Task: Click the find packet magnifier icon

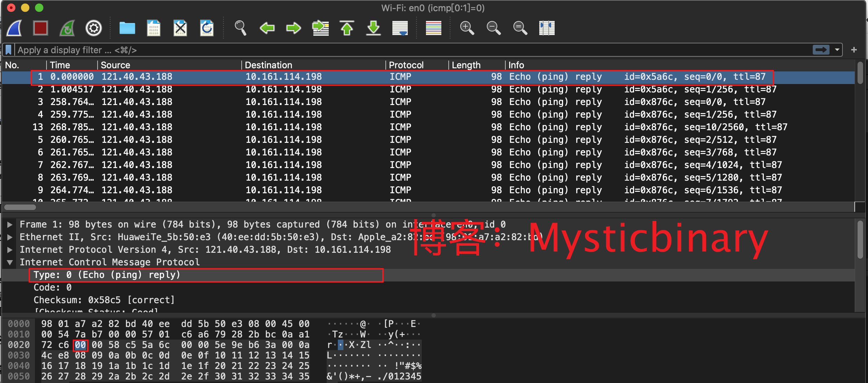Action: (240, 28)
